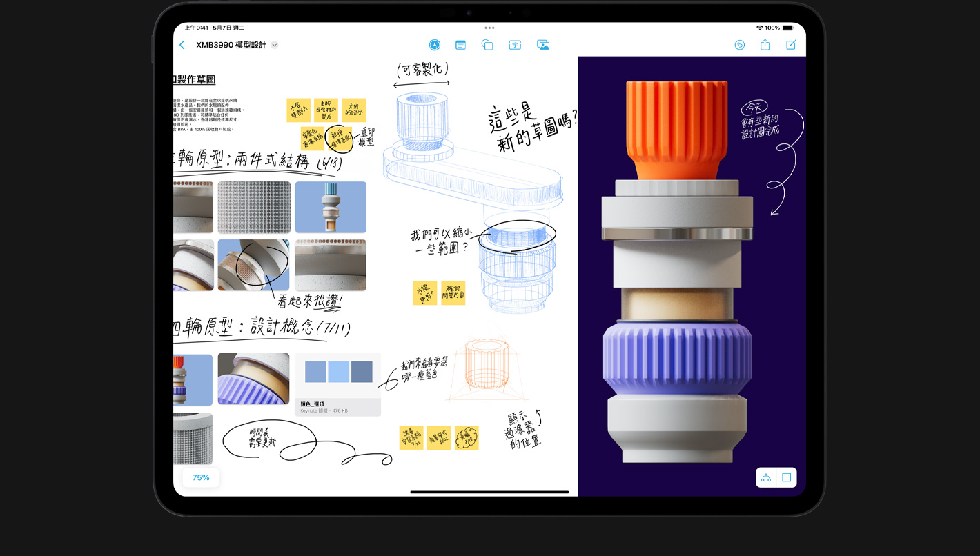The image size is (980, 556).
Task: Select the sticky note mentioning 100% 回收物料
Action: (326, 110)
